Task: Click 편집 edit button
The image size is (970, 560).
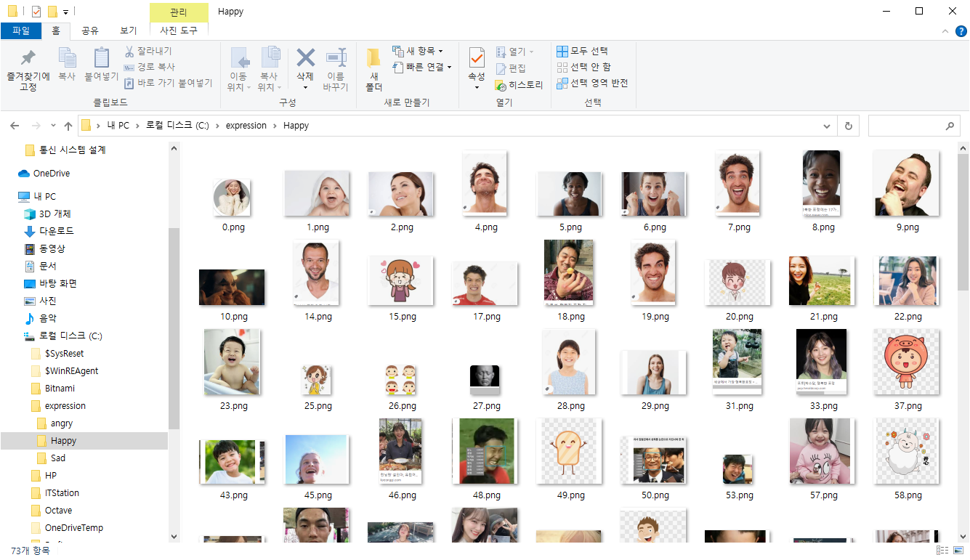Action: (x=511, y=68)
